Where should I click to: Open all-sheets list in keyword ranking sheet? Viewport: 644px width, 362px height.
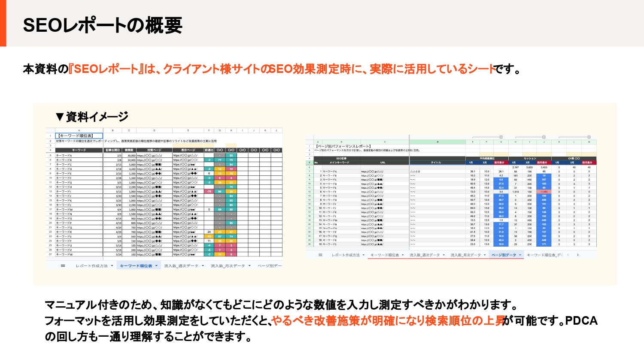point(63,266)
